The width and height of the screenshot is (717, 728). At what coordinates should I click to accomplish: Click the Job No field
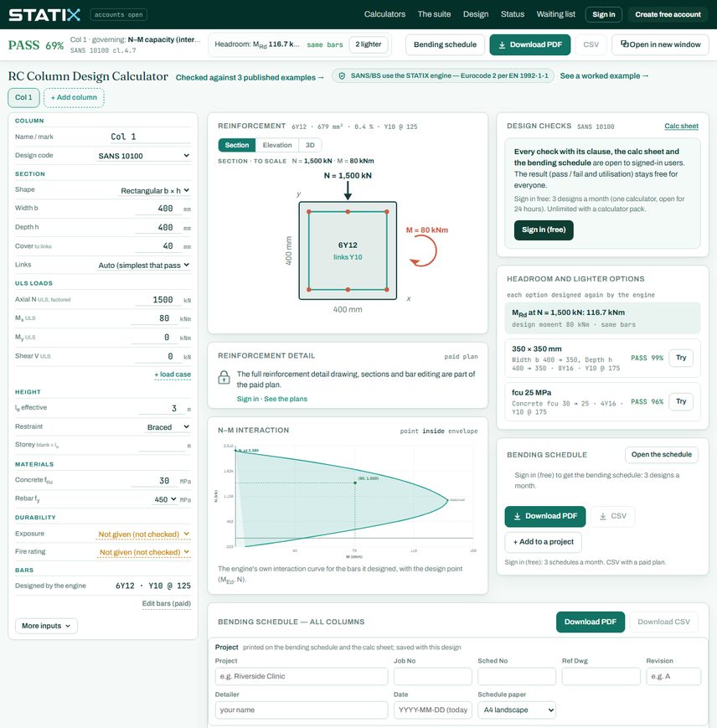click(x=432, y=676)
